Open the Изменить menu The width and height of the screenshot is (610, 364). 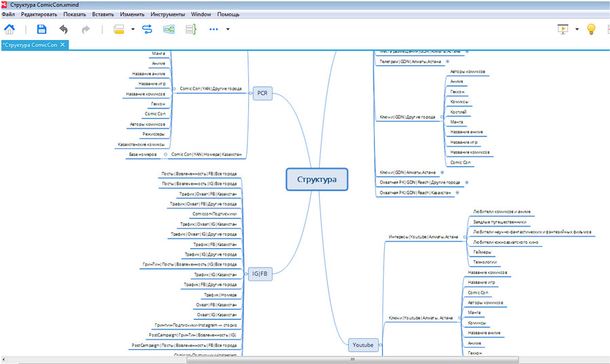pos(132,14)
